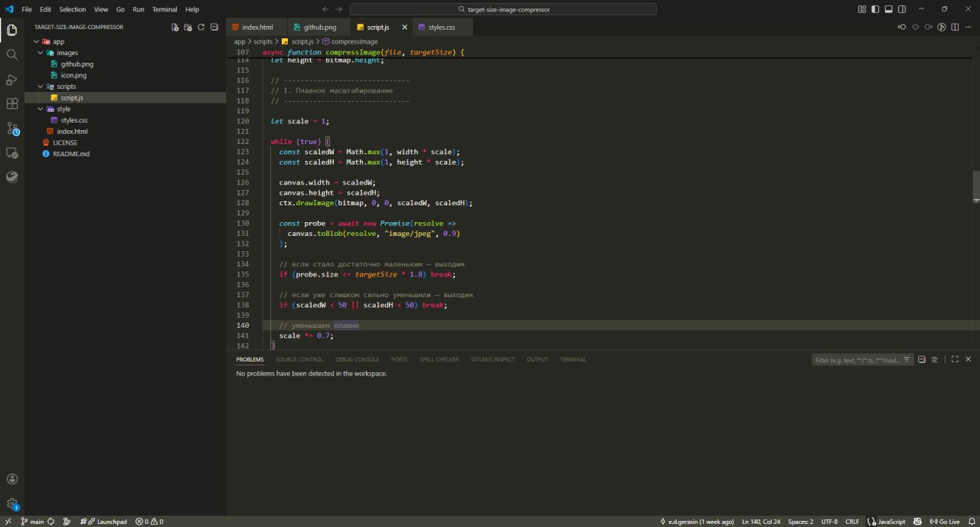This screenshot has height=527, width=980.
Task: Click Go Live in the status bar
Action: pyautogui.click(x=944, y=522)
